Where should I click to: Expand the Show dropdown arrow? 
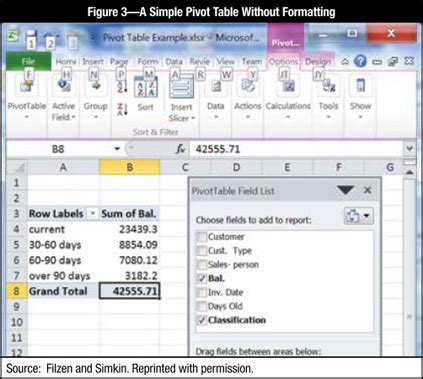pyautogui.click(x=360, y=117)
